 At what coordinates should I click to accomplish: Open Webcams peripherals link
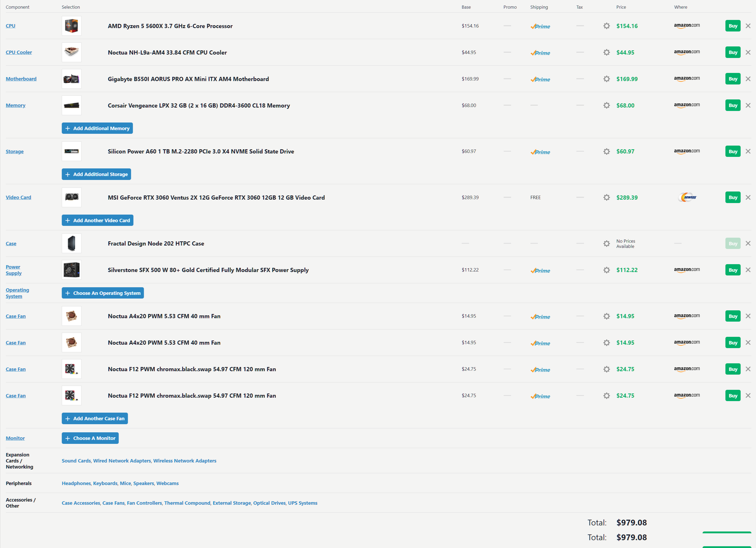point(168,484)
